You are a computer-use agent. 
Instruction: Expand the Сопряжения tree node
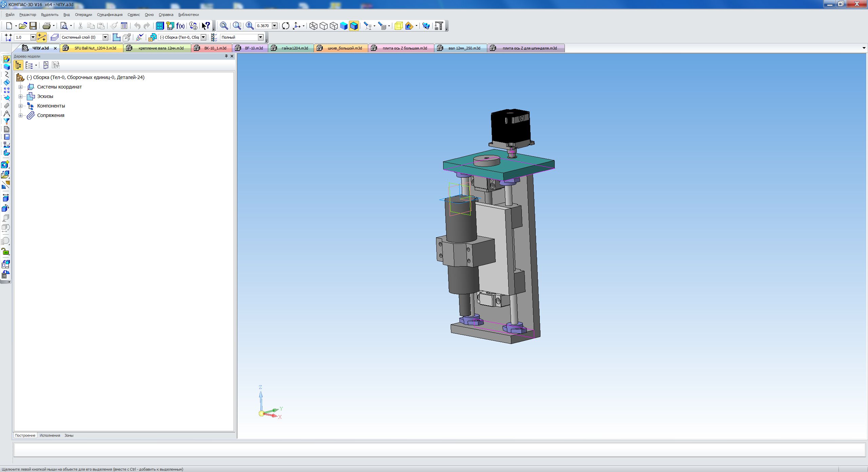20,115
